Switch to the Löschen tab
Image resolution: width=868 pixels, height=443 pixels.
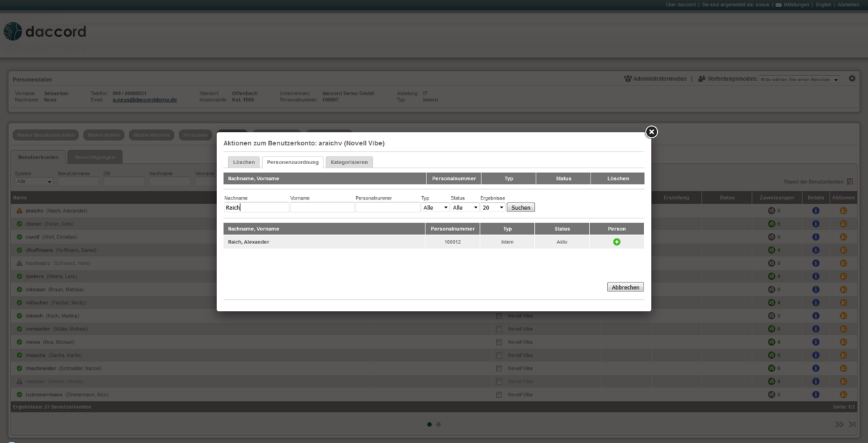(x=243, y=162)
